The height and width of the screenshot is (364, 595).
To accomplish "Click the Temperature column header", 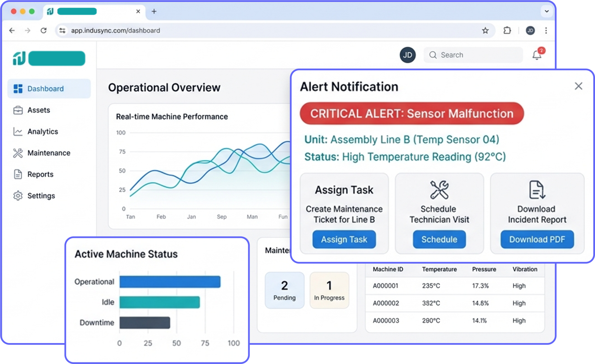I will pyautogui.click(x=439, y=269).
